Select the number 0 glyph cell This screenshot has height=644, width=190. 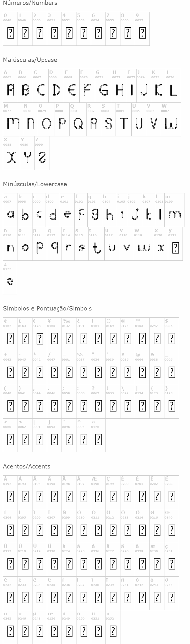pos(10,29)
